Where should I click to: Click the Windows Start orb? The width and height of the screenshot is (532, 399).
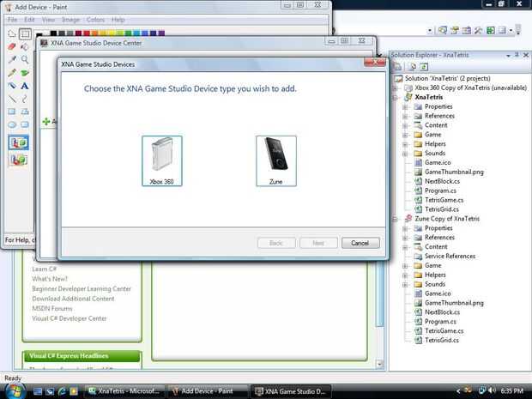[15, 391]
